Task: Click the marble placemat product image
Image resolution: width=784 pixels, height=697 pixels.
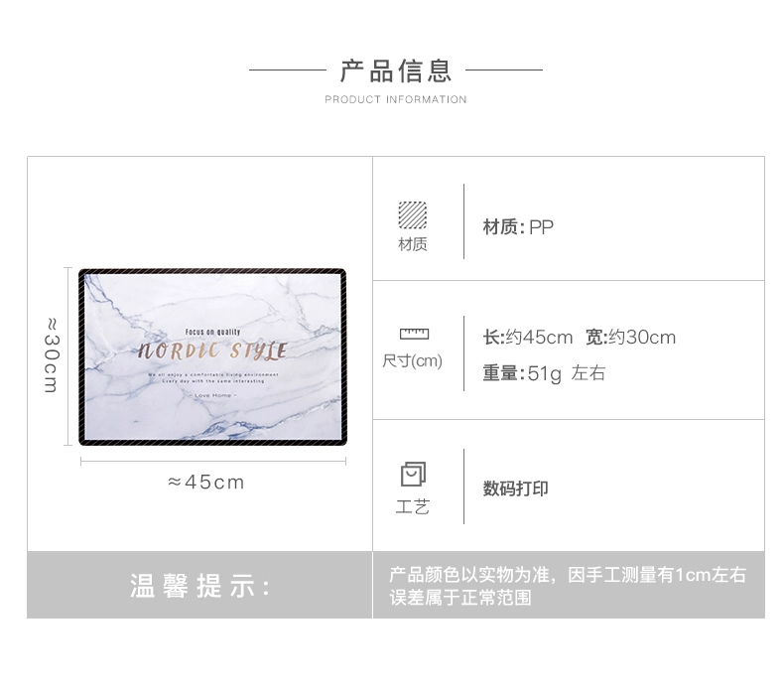Action: point(212,356)
